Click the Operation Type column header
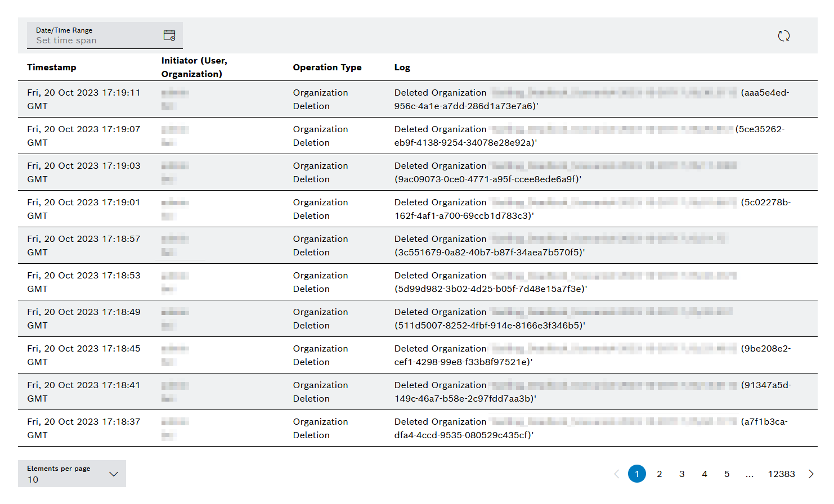 (327, 67)
